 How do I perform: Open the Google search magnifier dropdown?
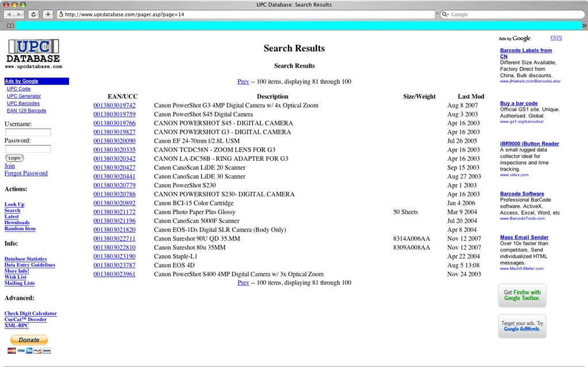point(446,14)
